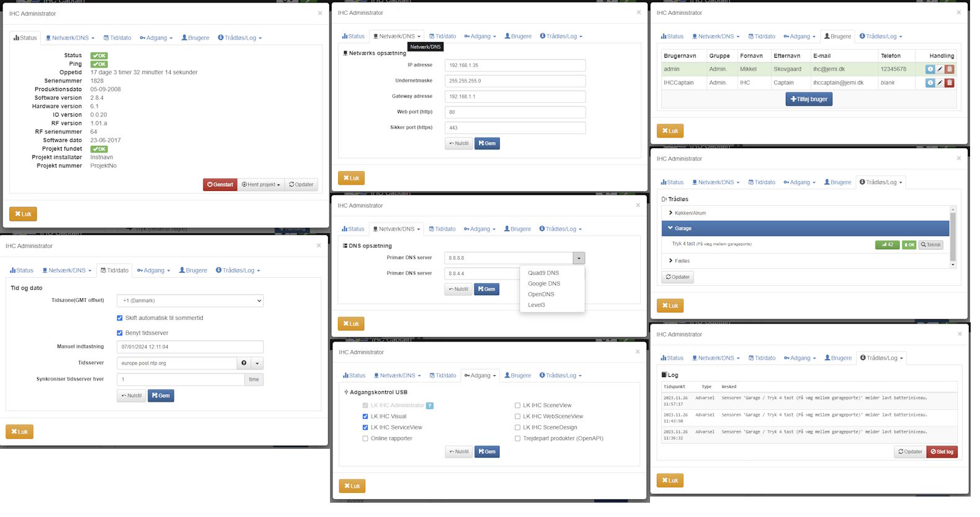Screen dimensions: 980x517
Task: Click Nulstil in the Tid og dato dialog
Action: 131,395
